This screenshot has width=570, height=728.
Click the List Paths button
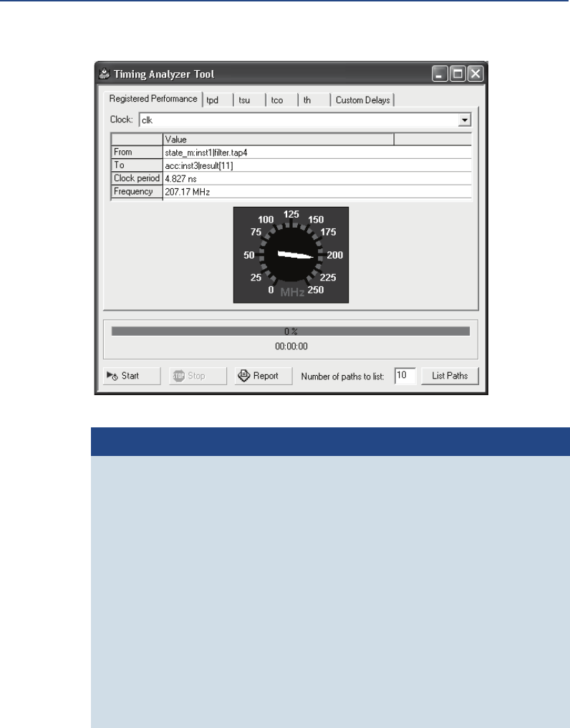tap(449, 376)
